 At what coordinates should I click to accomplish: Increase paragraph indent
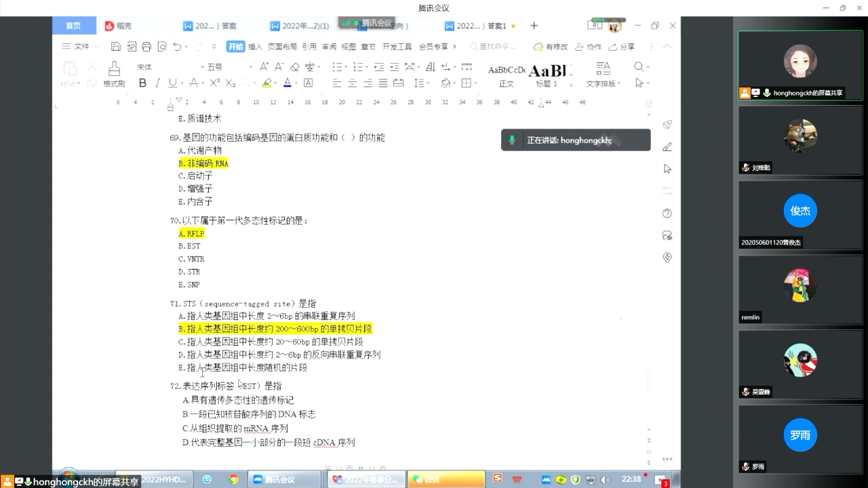394,66
